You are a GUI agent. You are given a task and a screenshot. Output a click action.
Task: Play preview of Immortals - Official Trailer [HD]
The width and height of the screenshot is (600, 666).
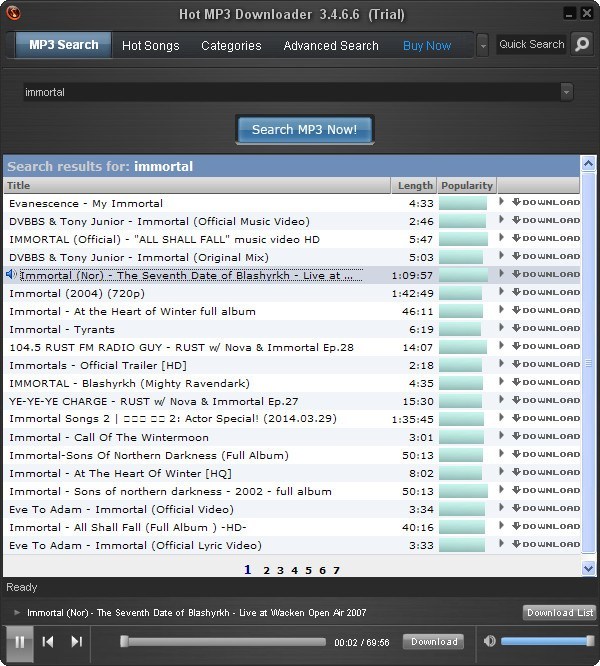[501, 364]
